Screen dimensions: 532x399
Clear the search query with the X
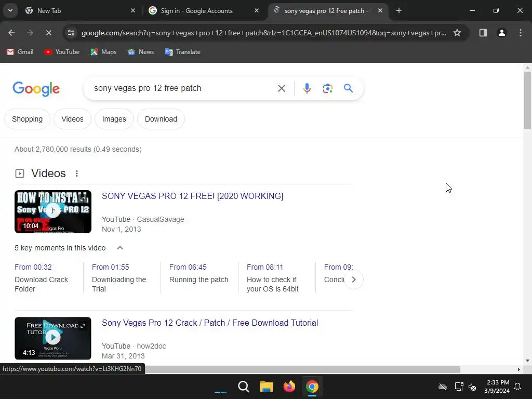click(281, 88)
